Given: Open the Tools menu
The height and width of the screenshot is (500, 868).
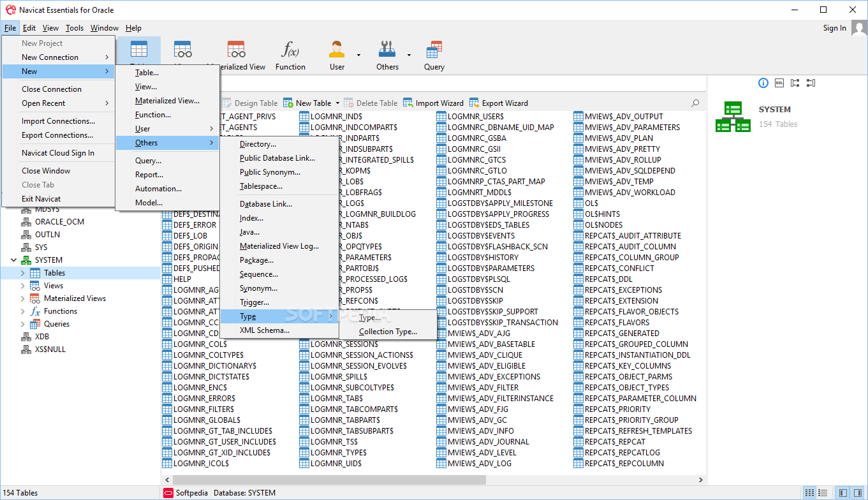Looking at the screenshot, I should click(75, 28).
